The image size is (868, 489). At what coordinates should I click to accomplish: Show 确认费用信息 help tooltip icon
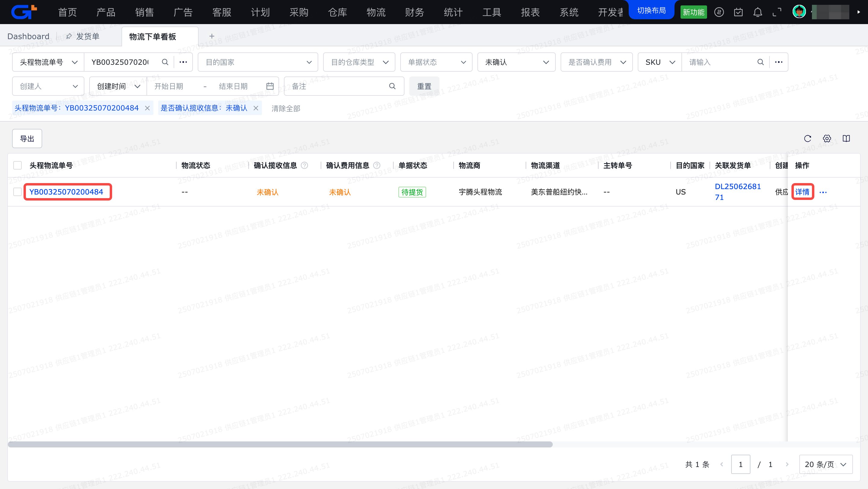377,165
